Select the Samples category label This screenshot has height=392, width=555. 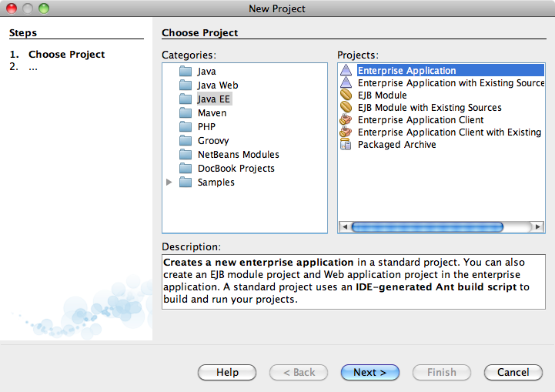[x=216, y=182]
